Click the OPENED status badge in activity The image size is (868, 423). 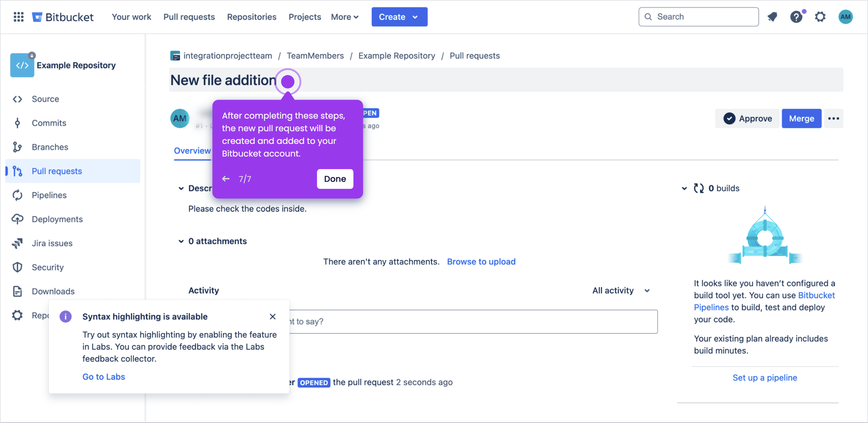(314, 382)
